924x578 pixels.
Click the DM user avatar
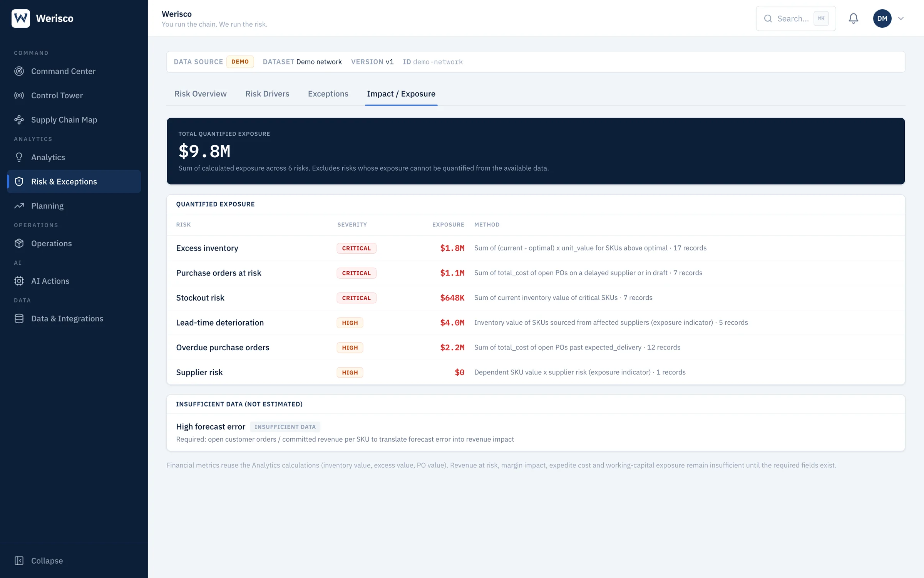point(882,18)
